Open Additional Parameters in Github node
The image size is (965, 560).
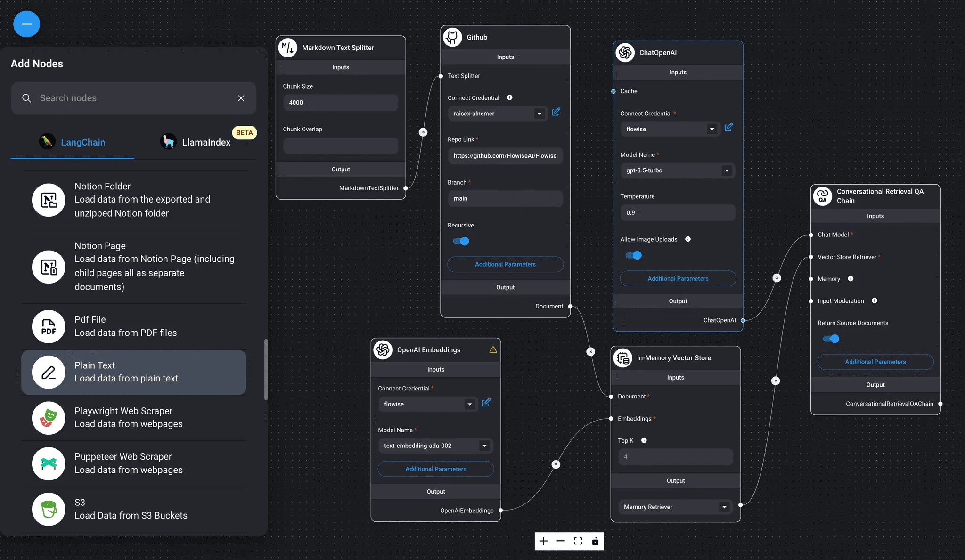pos(505,264)
